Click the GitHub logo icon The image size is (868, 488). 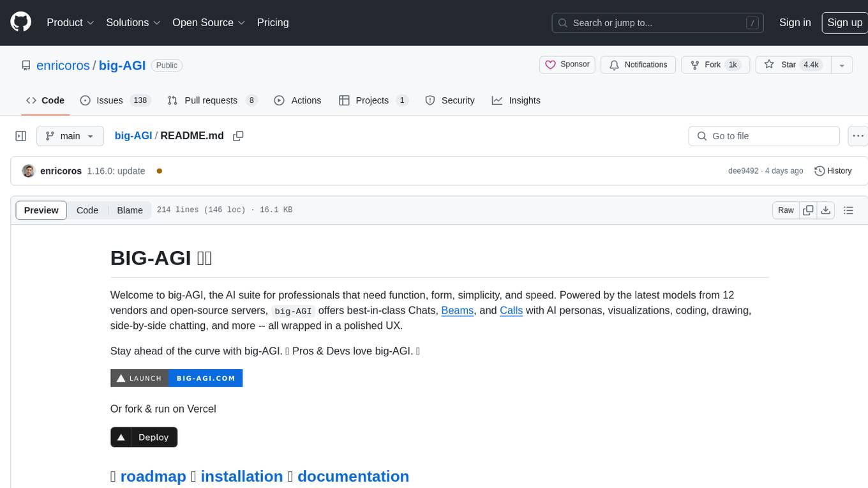pos(20,22)
